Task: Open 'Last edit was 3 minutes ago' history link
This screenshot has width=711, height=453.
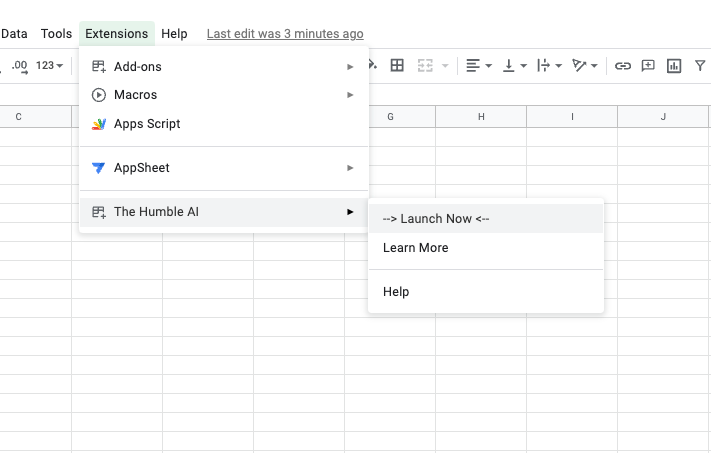Action: tap(285, 34)
